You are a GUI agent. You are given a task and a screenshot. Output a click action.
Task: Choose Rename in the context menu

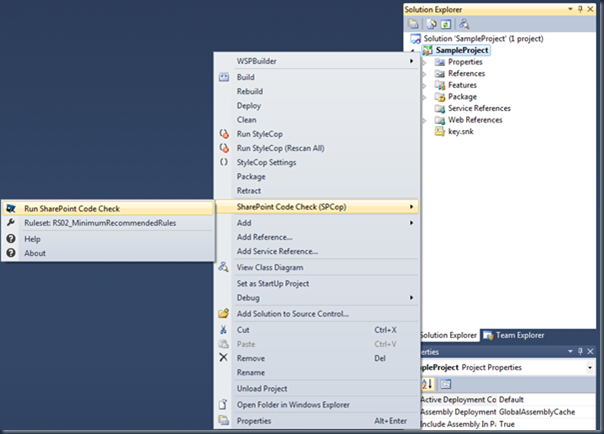point(251,372)
